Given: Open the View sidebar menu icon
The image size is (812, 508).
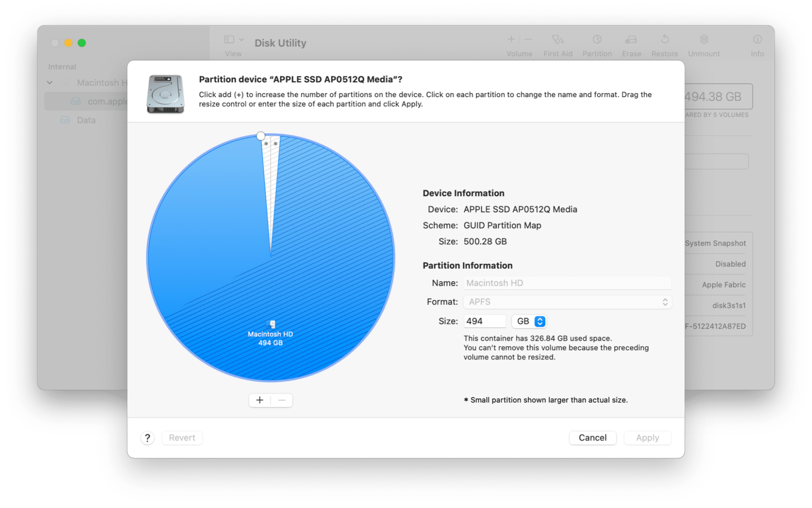Looking at the screenshot, I should 234,39.
